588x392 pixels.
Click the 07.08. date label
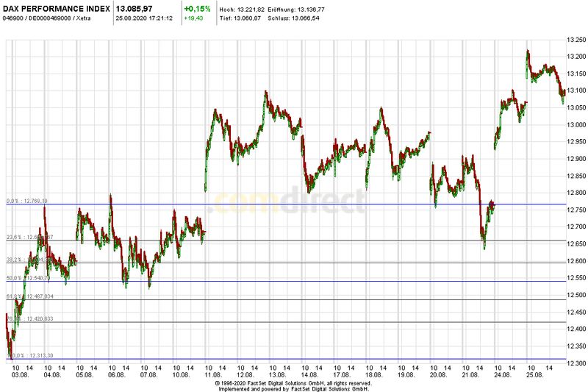click(149, 375)
